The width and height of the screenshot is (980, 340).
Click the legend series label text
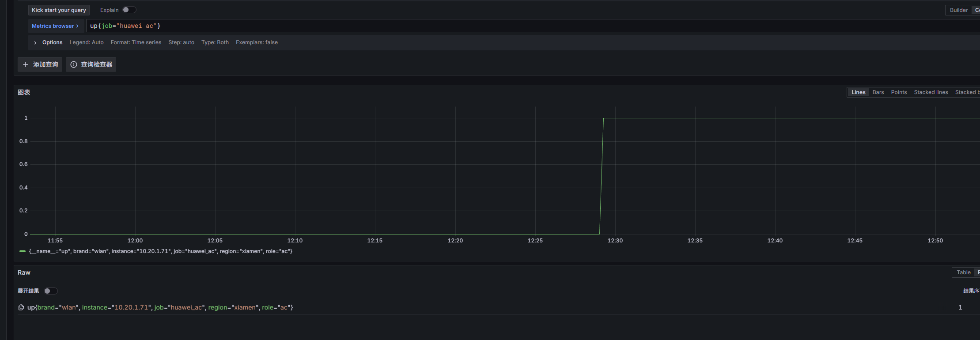(x=160, y=251)
